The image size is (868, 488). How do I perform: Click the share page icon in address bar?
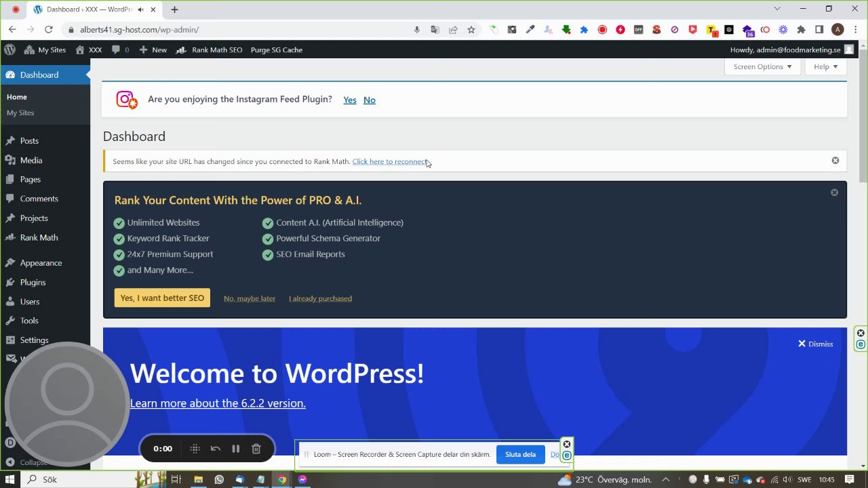(453, 30)
